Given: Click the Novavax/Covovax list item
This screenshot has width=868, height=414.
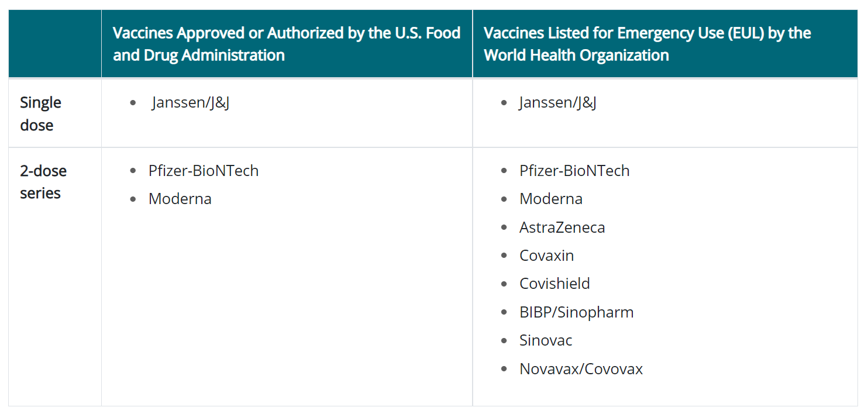Looking at the screenshot, I should [581, 369].
